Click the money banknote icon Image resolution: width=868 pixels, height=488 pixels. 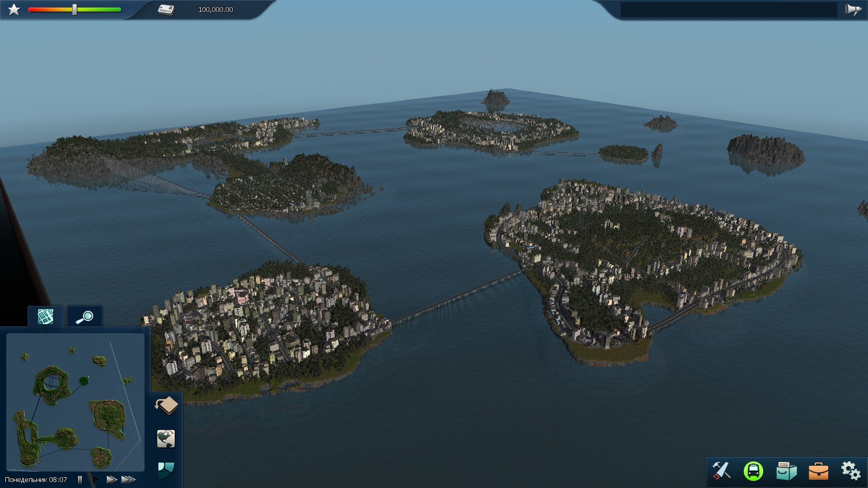coord(166,10)
